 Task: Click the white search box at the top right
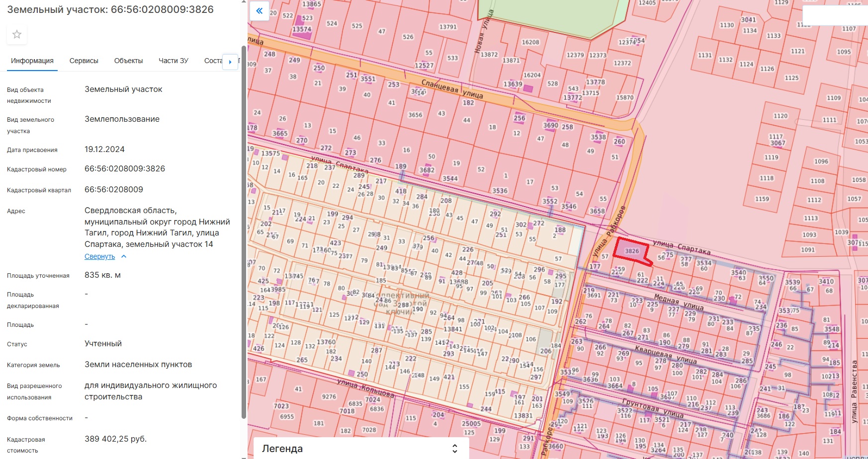pyautogui.click(x=835, y=16)
